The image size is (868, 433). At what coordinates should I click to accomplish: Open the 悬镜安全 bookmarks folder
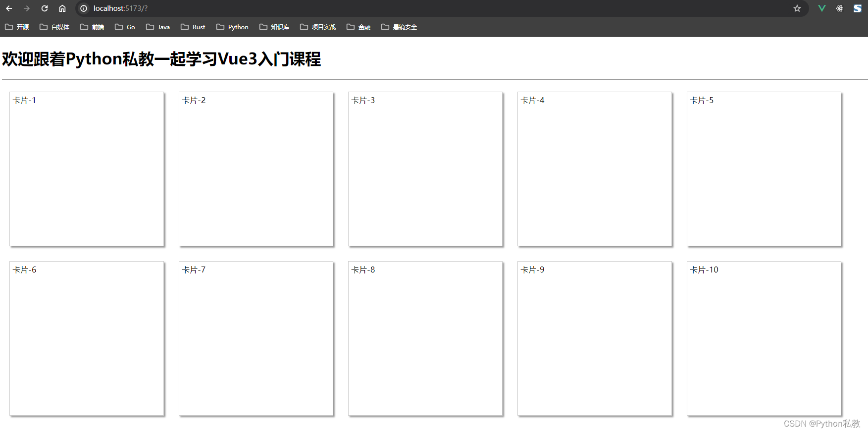coord(399,27)
